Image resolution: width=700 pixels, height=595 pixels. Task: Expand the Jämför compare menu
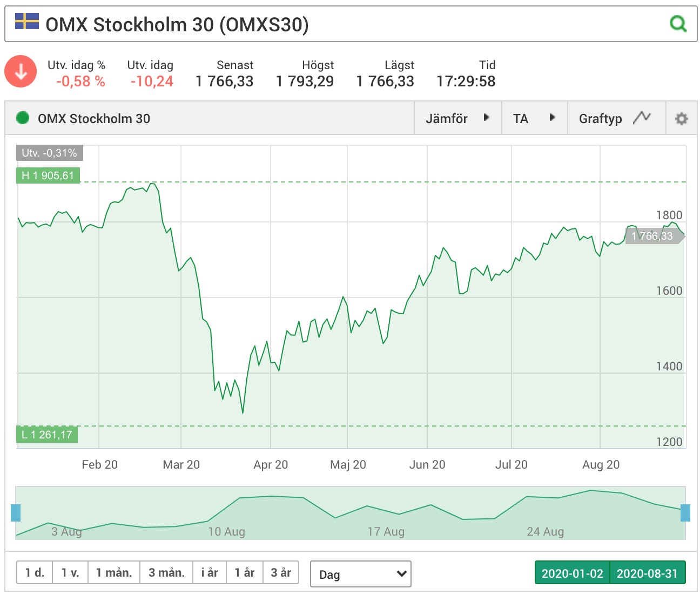(x=457, y=118)
